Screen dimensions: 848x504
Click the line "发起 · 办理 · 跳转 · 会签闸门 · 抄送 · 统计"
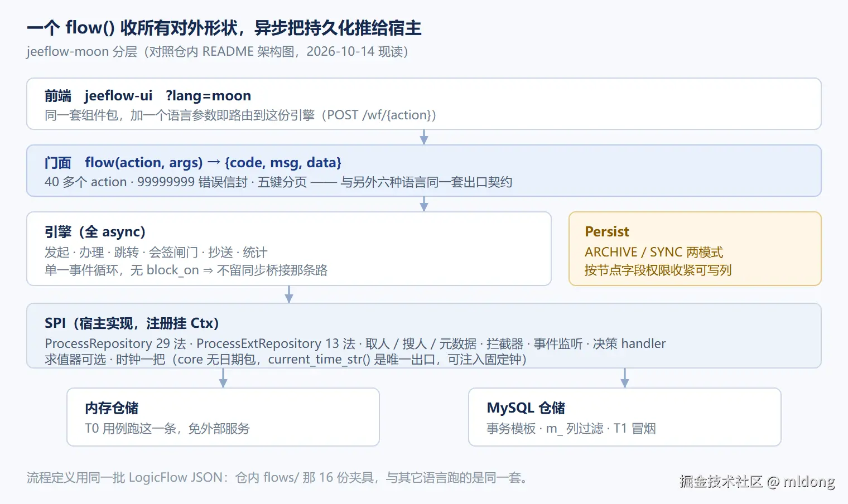click(x=156, y=253)
